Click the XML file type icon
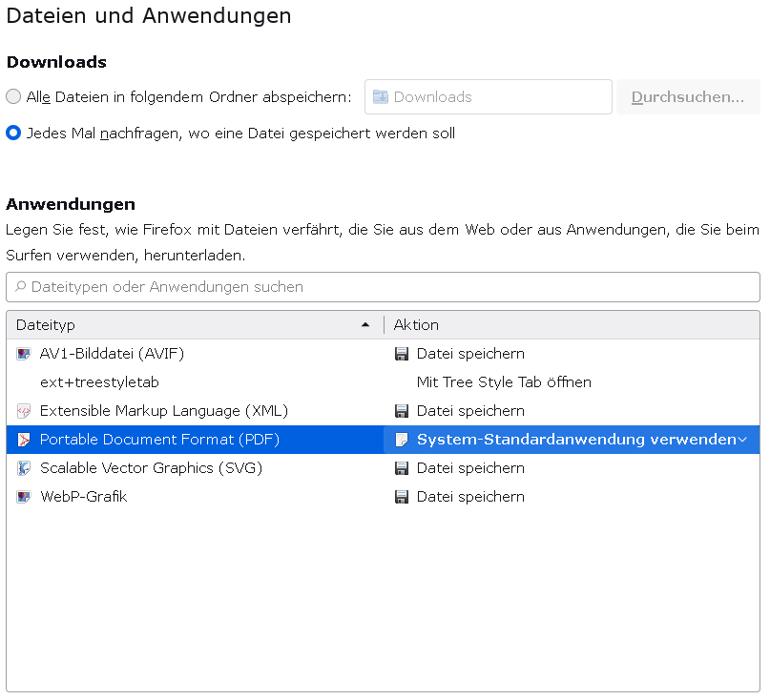Viewport: 770px width, 700px height. click(x=24, y=411)
